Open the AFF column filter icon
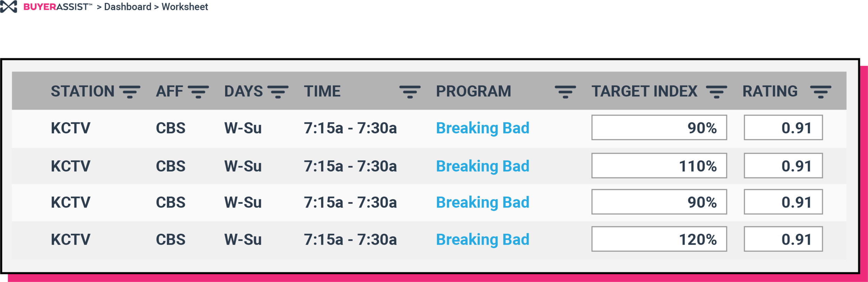The height and width of the screenshot is (282, 868). coord(198,92)
